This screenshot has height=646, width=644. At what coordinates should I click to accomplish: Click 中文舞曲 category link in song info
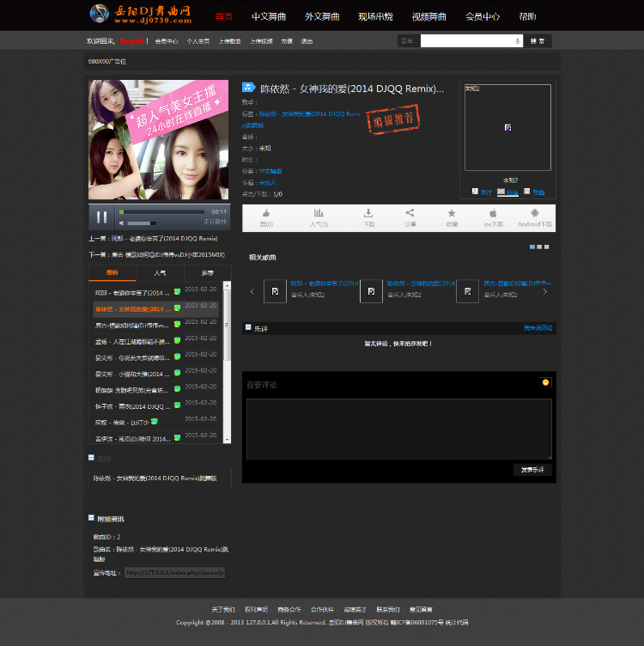pos(270,171)
